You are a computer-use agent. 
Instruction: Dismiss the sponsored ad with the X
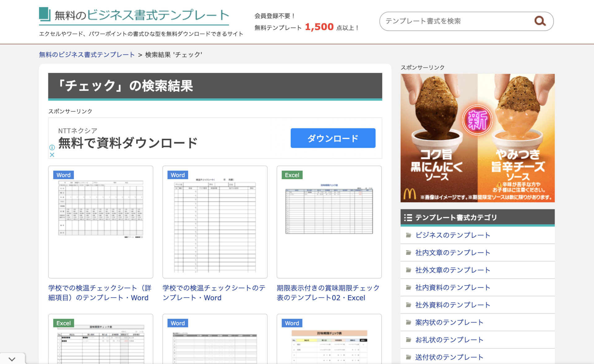52,155
